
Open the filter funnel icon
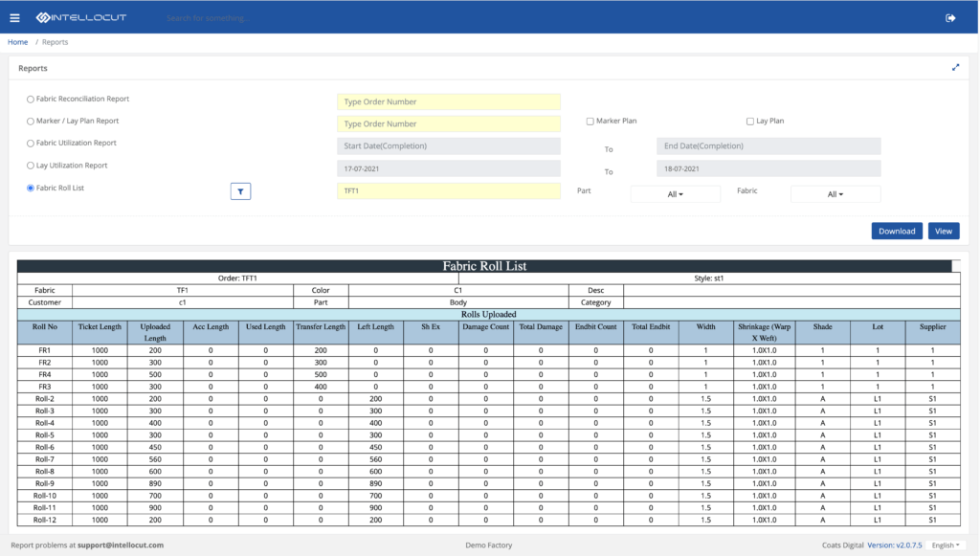[240, 190]
